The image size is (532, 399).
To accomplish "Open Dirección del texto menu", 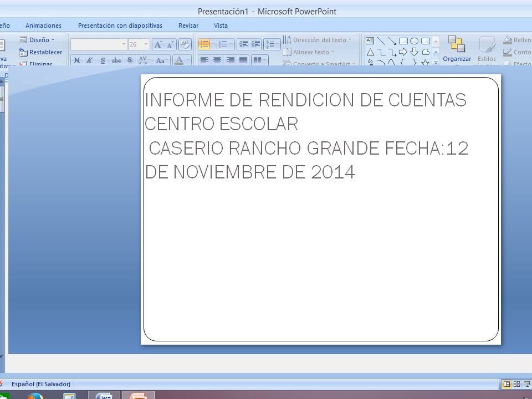I will (x=317, y=40).
